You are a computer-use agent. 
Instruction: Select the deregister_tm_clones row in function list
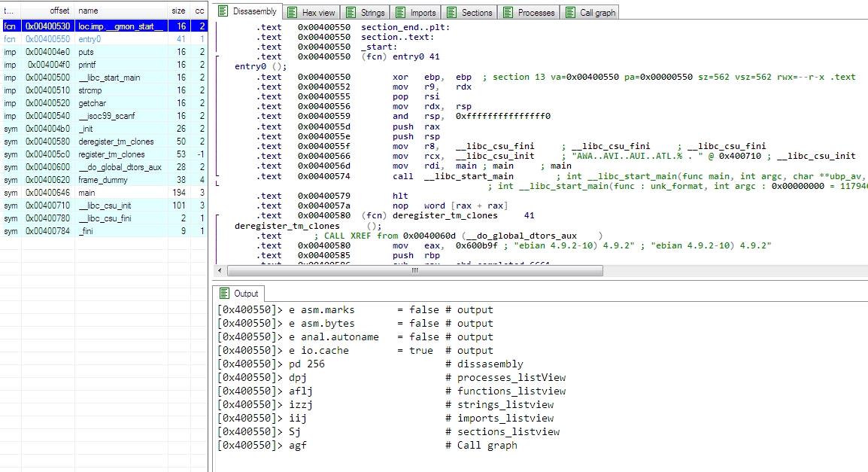click(x=104, y=142)
